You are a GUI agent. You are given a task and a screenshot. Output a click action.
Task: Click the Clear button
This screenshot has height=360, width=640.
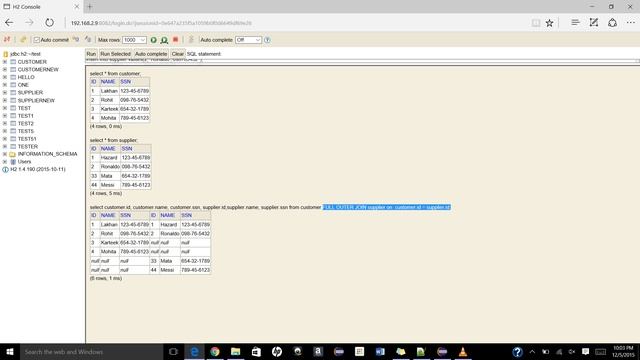[178, 54]
